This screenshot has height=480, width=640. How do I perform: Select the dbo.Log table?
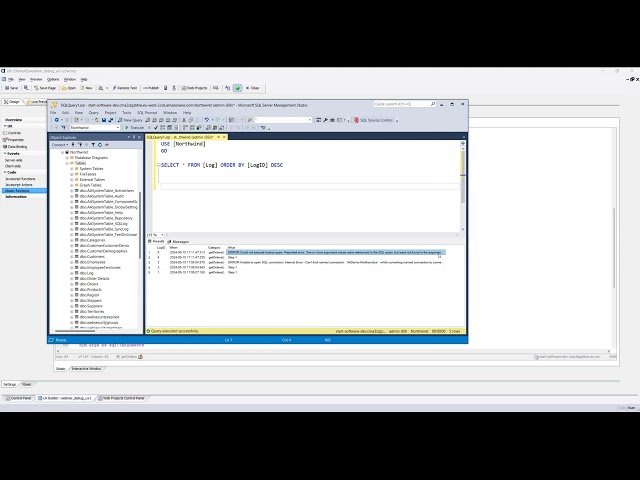click(87, 273)
